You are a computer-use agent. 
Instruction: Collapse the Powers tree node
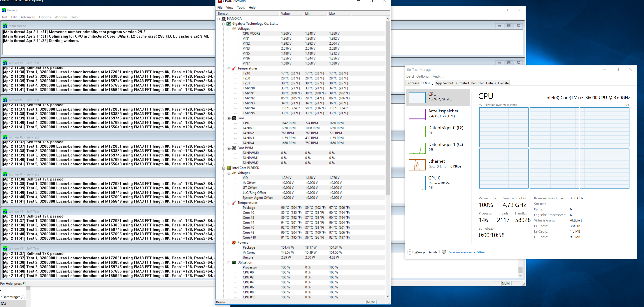pos(229,243)
